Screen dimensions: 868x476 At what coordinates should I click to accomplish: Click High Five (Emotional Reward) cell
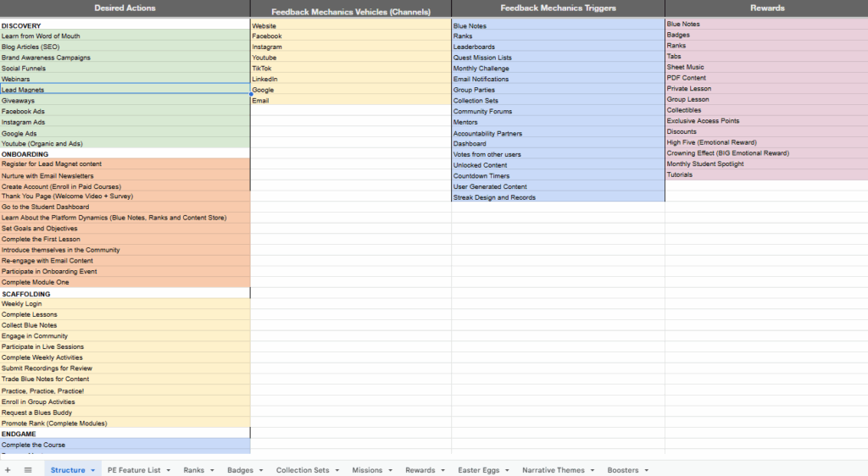(766, 142)
